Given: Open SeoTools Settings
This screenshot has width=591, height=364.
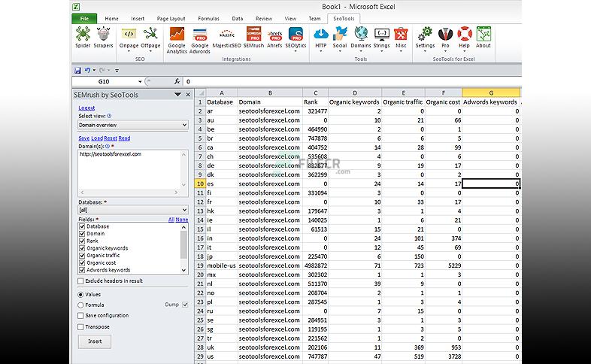Looking at the screenshot, I should (425, 39).
